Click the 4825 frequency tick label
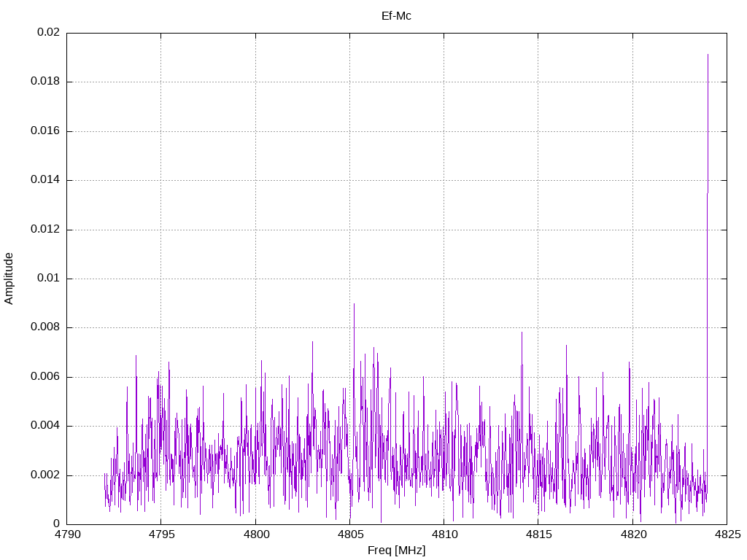 [x=727, y=534]
